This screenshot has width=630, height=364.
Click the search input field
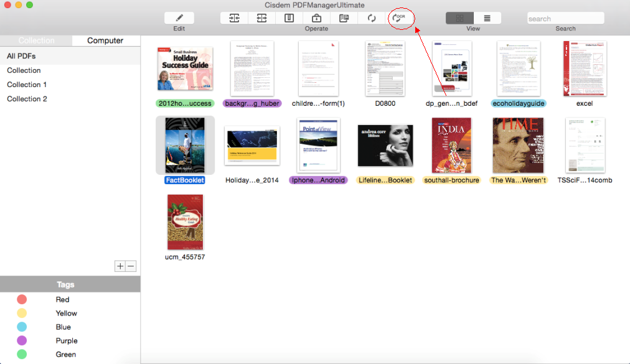pos(565,19)
